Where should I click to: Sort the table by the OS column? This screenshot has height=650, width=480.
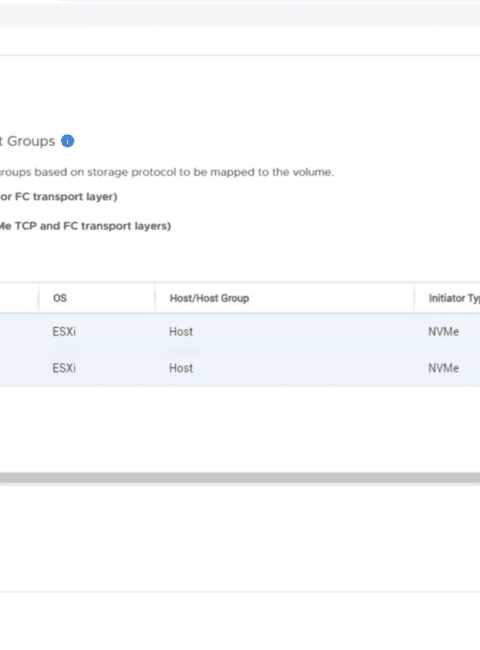tap(60, 298)
